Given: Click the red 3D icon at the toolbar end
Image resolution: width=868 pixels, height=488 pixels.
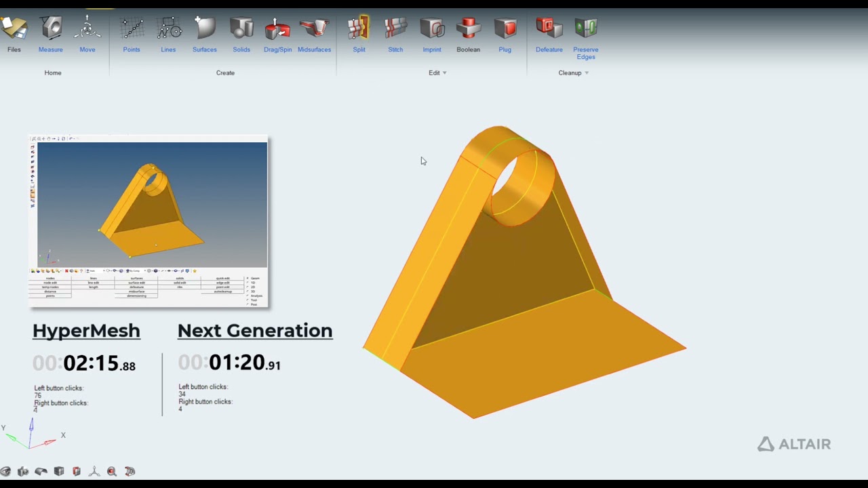Looking at the screenshot, I should [130, 471].
